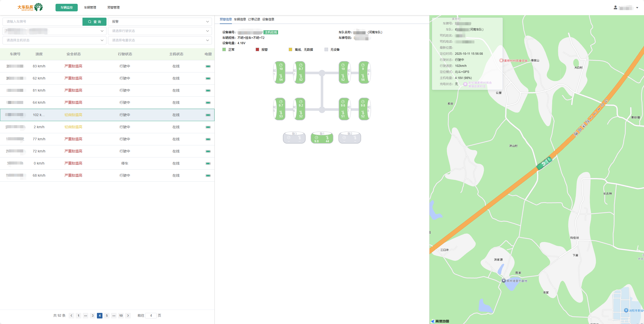Click the user account avatar icon

[615, 8]
